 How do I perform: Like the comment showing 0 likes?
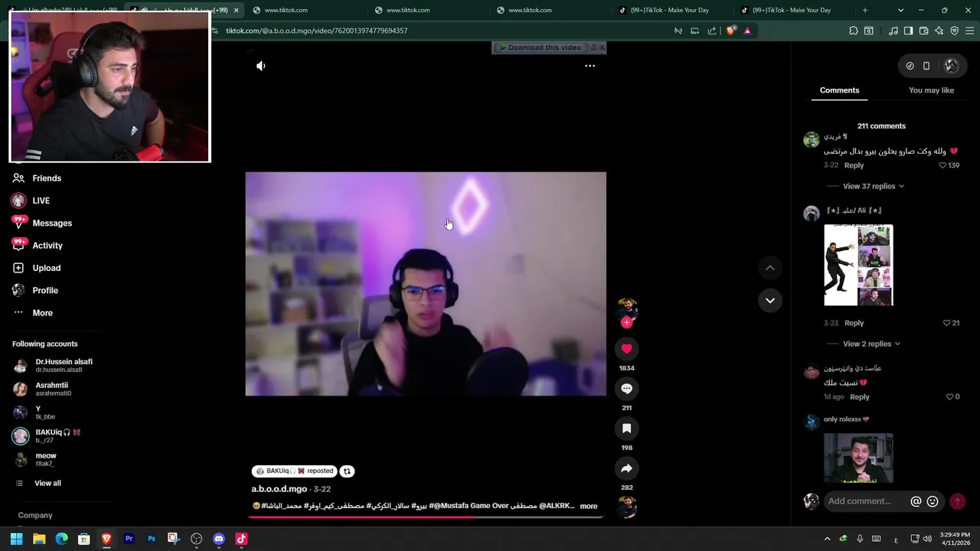(x=949, y=396)
